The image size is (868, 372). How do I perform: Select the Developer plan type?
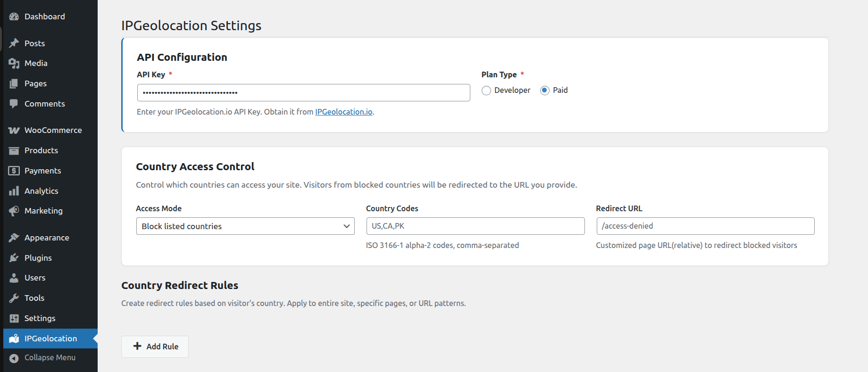pyautogui.click(x=486, y=91)
